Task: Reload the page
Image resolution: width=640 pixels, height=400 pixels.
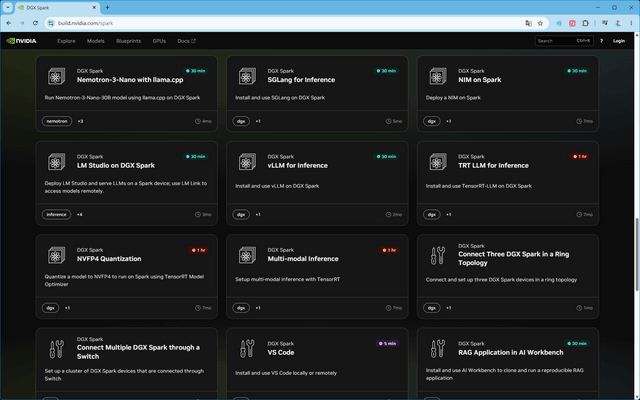Action: (x=35, y=23)
